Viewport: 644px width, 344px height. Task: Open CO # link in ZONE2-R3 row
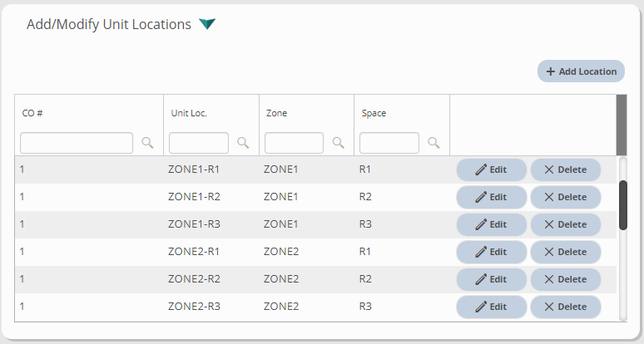(22, 307)
